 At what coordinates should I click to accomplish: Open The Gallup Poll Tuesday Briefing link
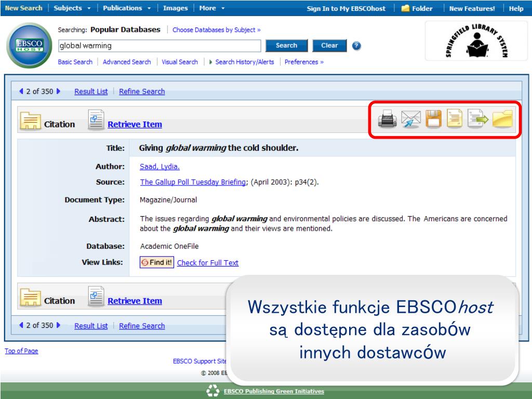(x=193, y=182)
